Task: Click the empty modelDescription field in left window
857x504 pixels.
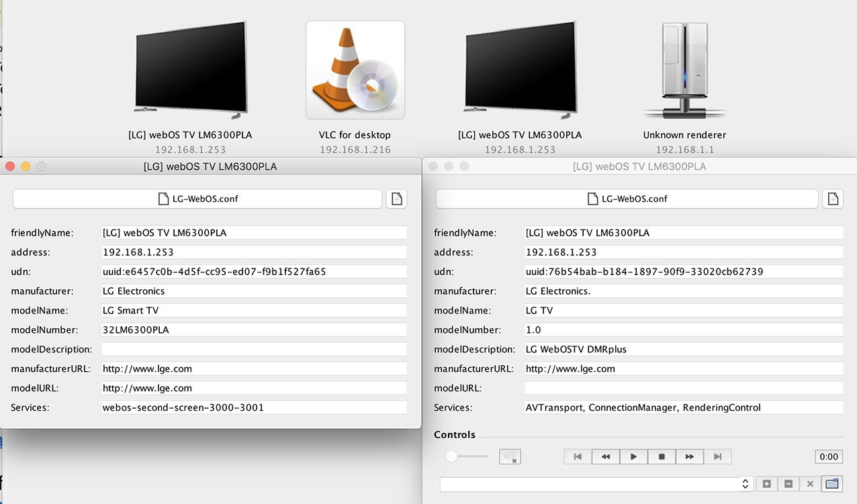Action: pos(254,350)
